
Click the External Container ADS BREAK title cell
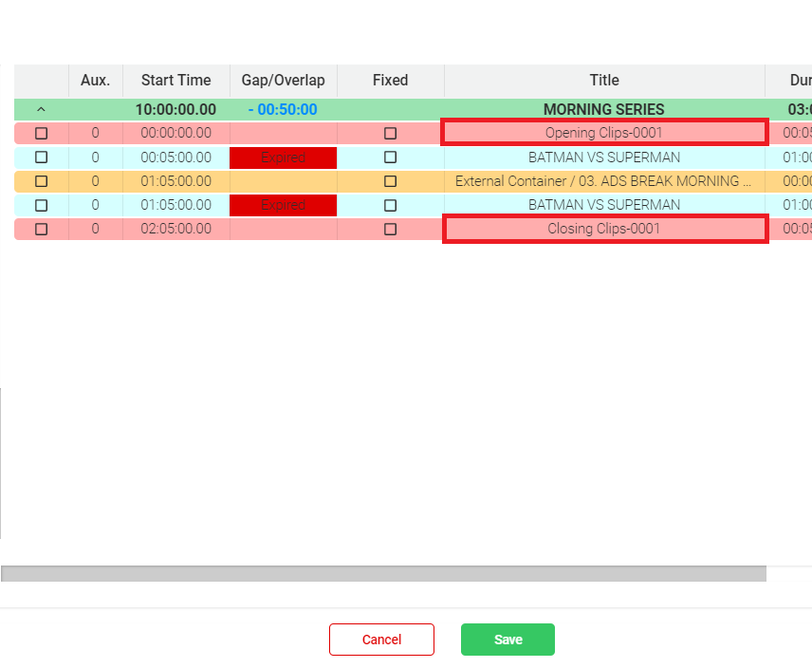pyautogui.click(x=604, y=181)
